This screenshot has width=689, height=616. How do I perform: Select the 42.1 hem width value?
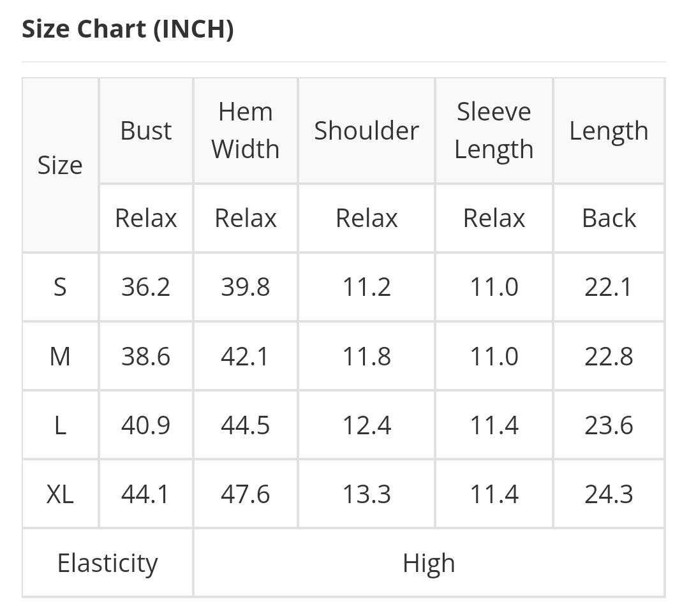click(x=246, y=356)
